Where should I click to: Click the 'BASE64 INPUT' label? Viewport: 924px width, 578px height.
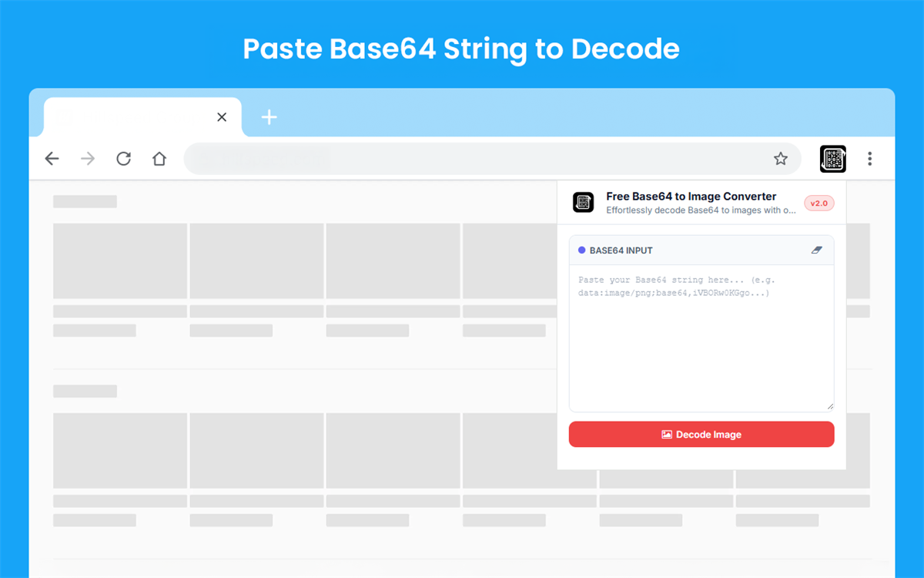pos(621,250)
